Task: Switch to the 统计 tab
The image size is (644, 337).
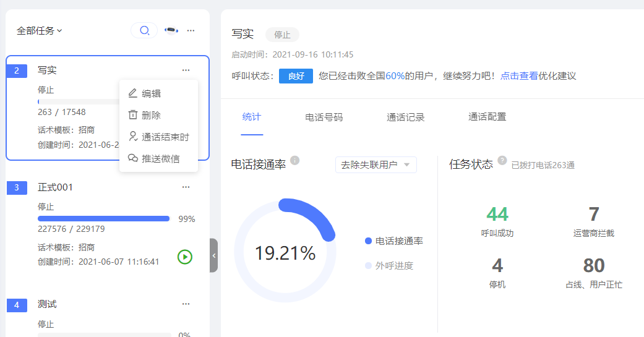Action: point(251,117)
